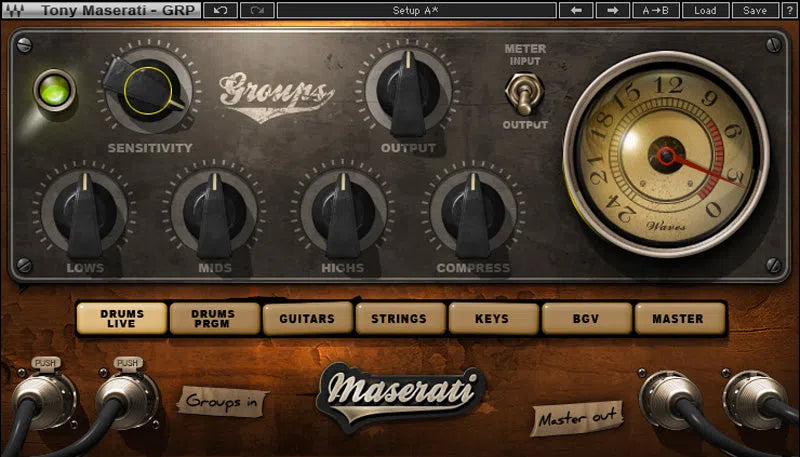Click the VU meter display

pos(665,152)
